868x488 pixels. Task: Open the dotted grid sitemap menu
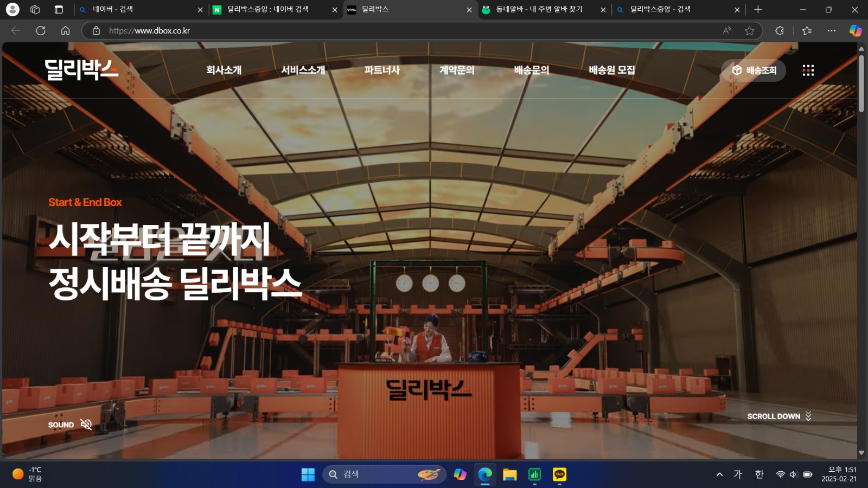tap(808, 70)
